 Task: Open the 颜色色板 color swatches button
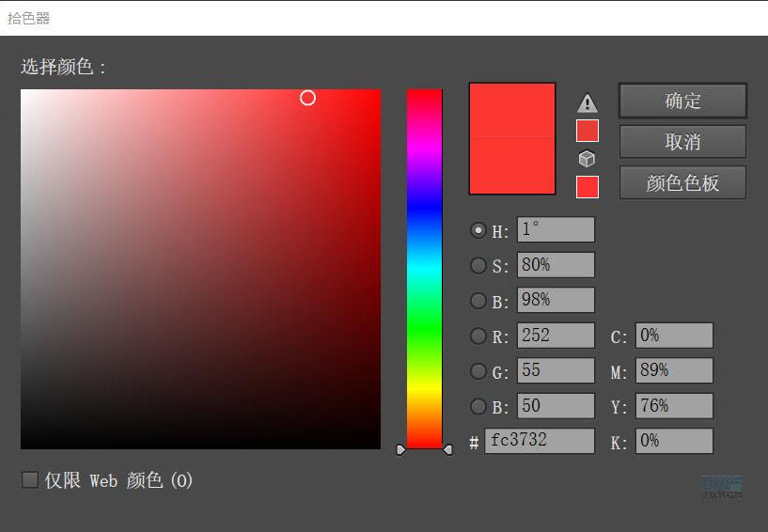tap(682, 182)
